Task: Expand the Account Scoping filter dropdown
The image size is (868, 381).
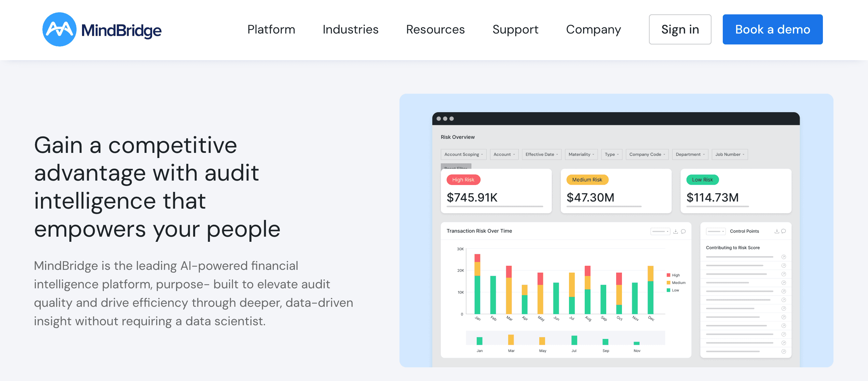Action: coord(463,154)
